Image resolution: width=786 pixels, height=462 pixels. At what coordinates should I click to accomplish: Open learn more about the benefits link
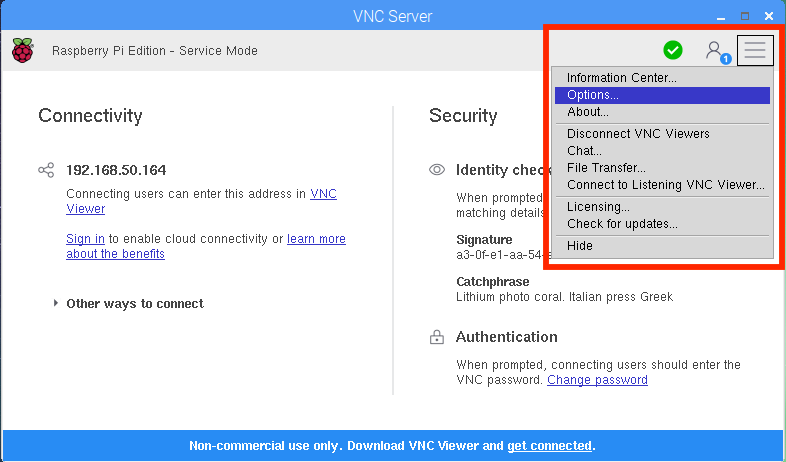[316, 239]
